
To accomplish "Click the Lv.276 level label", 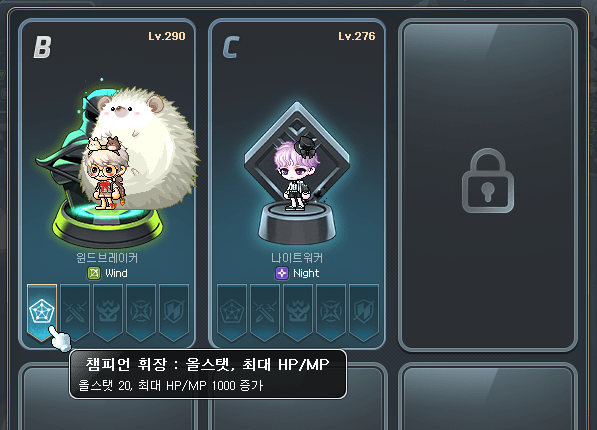I will 357,36.
